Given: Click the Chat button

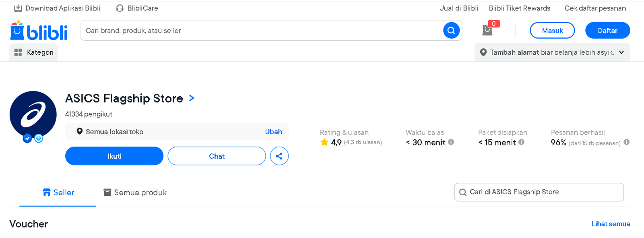Looking at the screenshot, I should 217,156.
